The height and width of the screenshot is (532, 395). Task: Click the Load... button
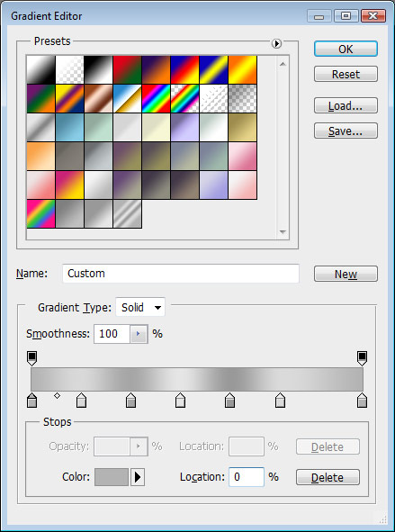[346, 106]
